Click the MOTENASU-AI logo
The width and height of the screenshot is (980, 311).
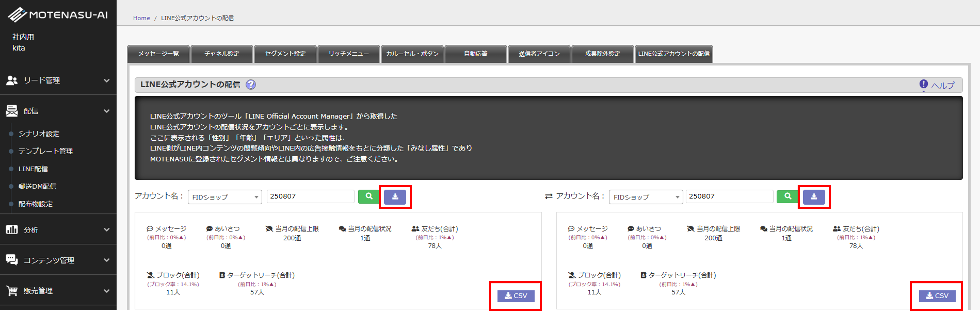pyautogui.click(x=58, y=15)
